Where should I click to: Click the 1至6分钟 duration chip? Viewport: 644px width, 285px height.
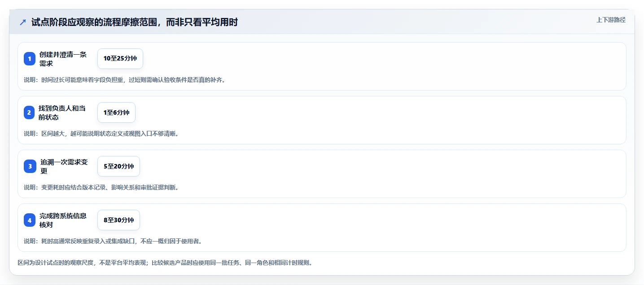(x=116, y=112)
